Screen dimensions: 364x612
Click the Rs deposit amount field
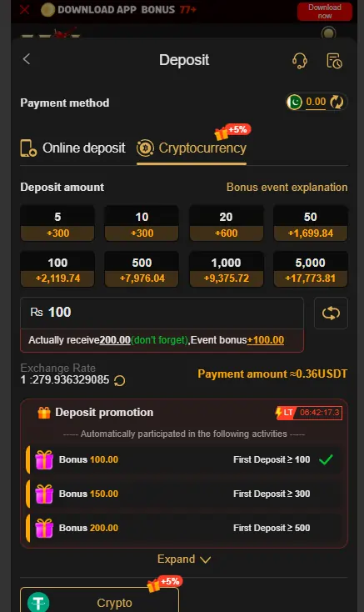[162, 313]
